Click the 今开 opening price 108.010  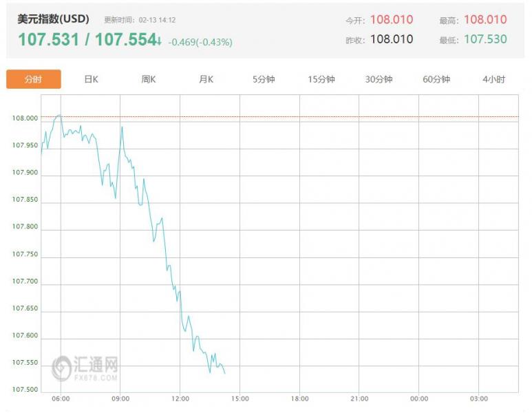392,20
